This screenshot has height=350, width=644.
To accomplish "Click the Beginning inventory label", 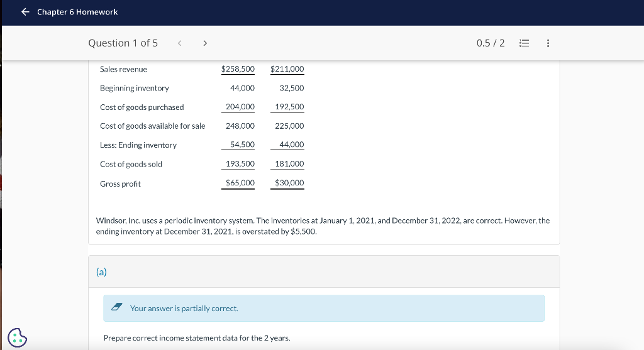I will coord(135,88).
